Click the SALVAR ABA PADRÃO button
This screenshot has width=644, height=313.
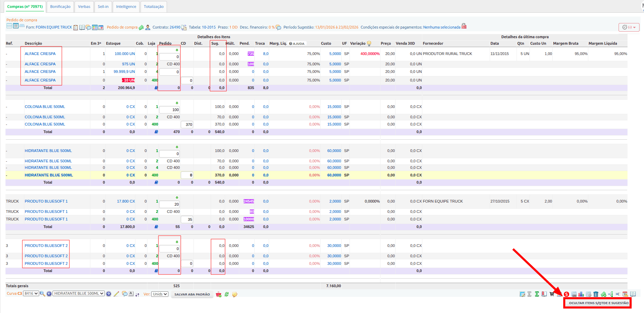tap(192, 294)
